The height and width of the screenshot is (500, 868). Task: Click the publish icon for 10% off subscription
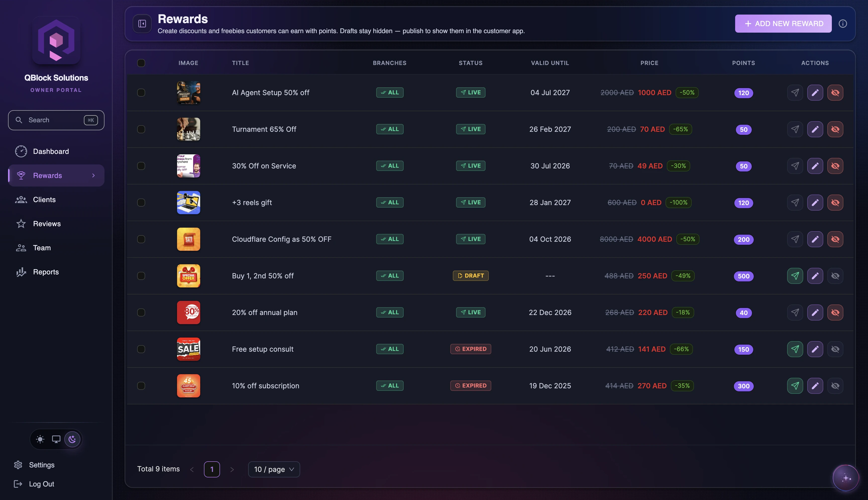point(795,386)
